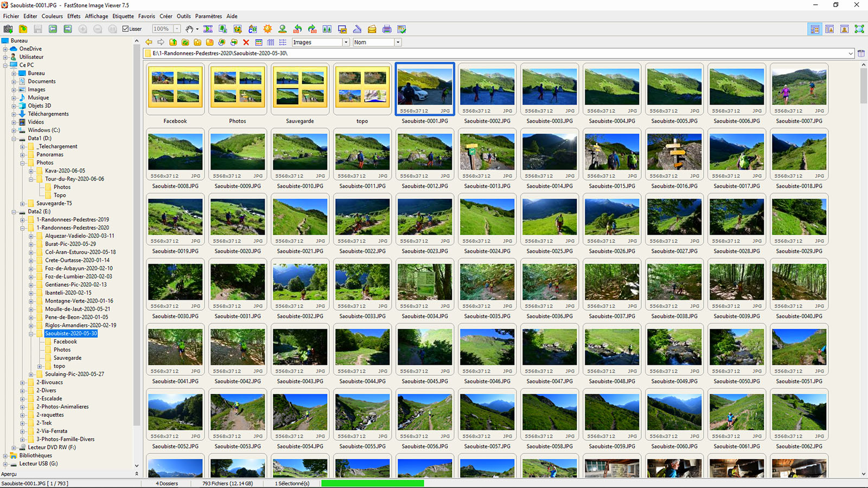868x488 pixels.
Task: Open the Effets menu
Action: tap(74, 16)
